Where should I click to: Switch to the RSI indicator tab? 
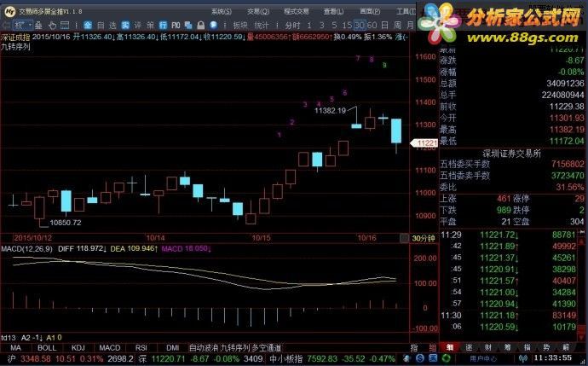141,347
